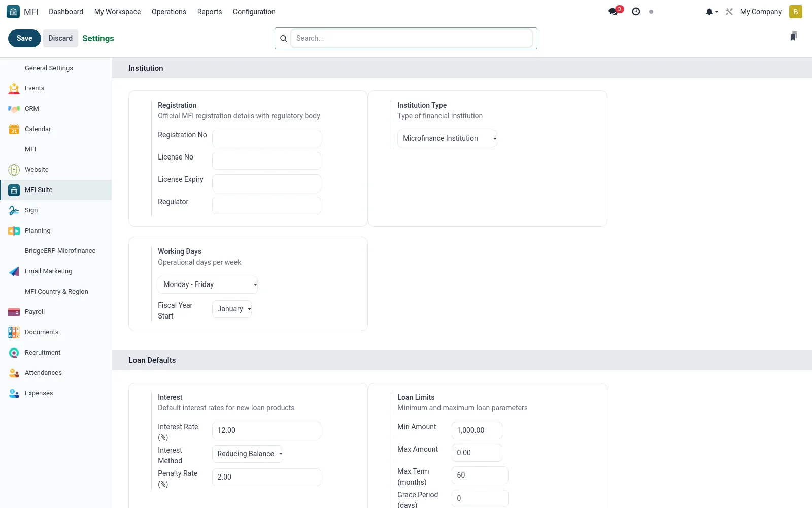
Task: Click the Discard button
Action: 60,38
